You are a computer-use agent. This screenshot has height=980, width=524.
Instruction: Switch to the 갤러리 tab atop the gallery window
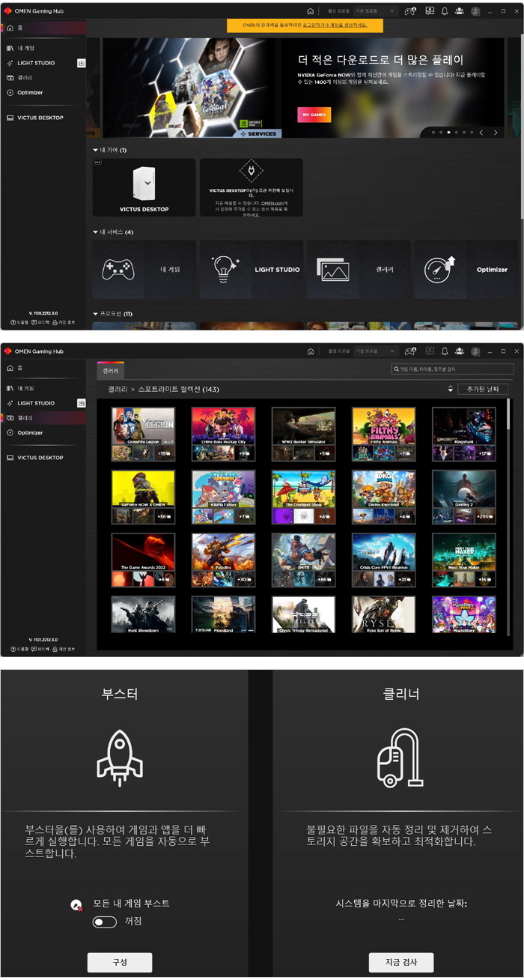(x=111, y=370)
